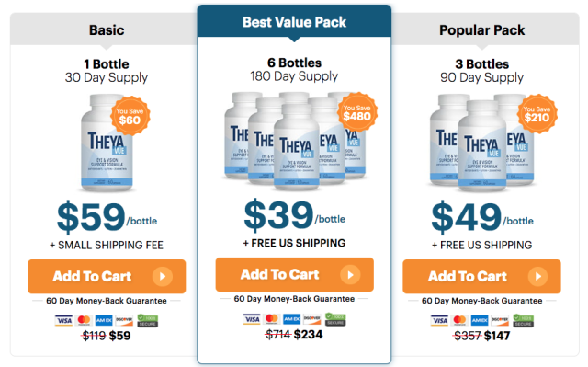Viewport: 588px width, 367px height.
Task: Click Add To Cart for Best Value Pack
Action: 294,274
